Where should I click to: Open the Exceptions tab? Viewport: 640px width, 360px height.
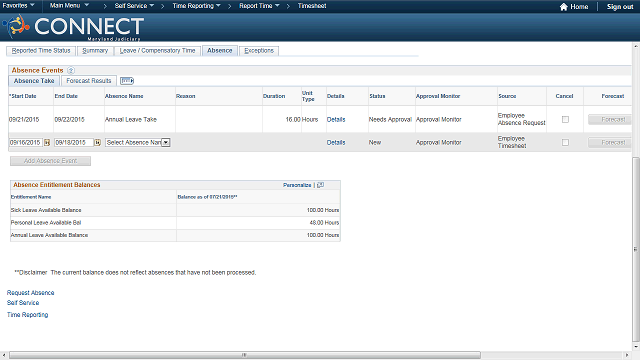(259, 51)
